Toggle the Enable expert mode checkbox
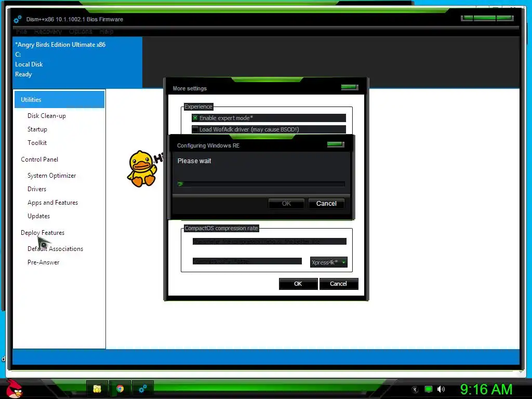 (195, 118)
